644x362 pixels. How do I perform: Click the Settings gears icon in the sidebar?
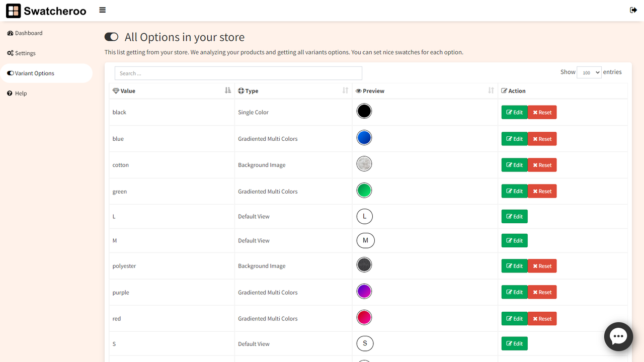coord(10,53)
